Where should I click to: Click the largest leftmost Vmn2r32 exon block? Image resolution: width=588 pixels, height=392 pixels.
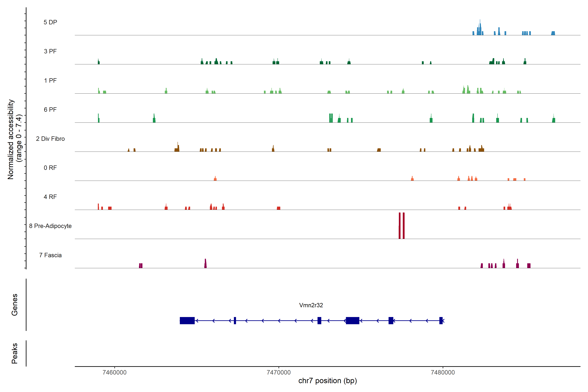pyautogui.click(x=187, y=320)
